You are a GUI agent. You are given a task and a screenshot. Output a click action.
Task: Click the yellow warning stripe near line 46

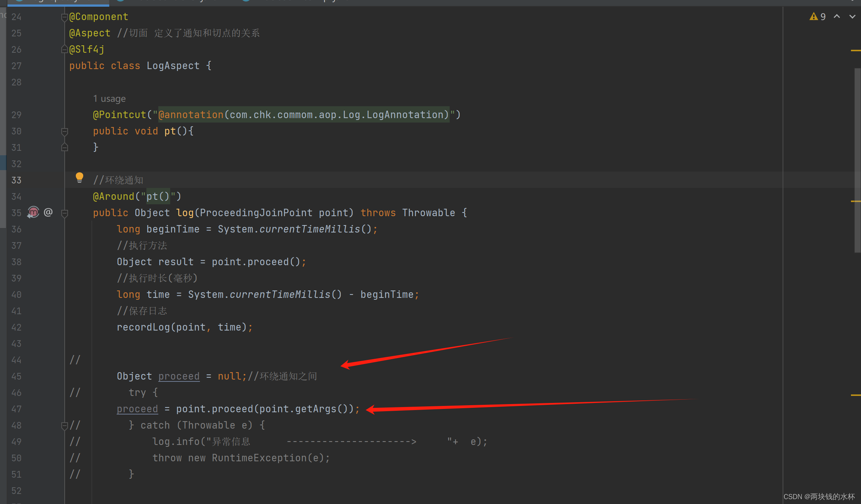pos(855,395)
